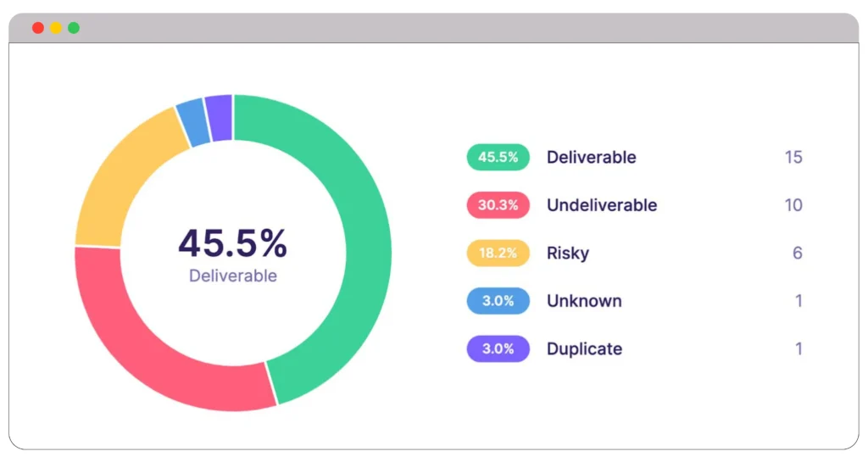Click the green window maximize dot
Viewport: 868px width, 468px height.
tap(74, 28)
